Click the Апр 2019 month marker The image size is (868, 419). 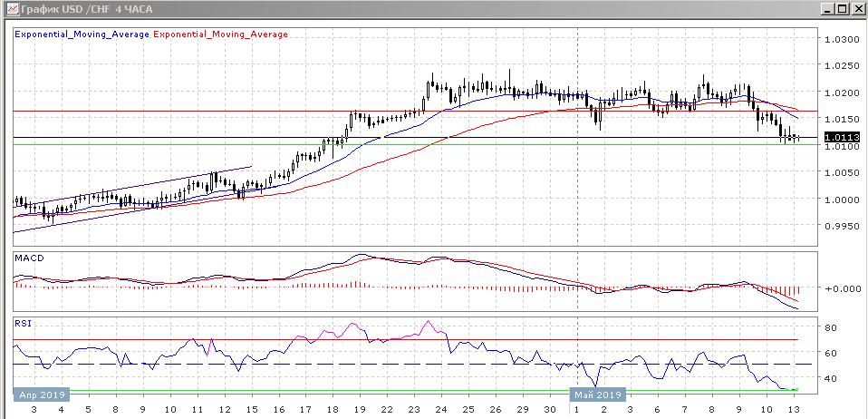click(x=42, y=395)
